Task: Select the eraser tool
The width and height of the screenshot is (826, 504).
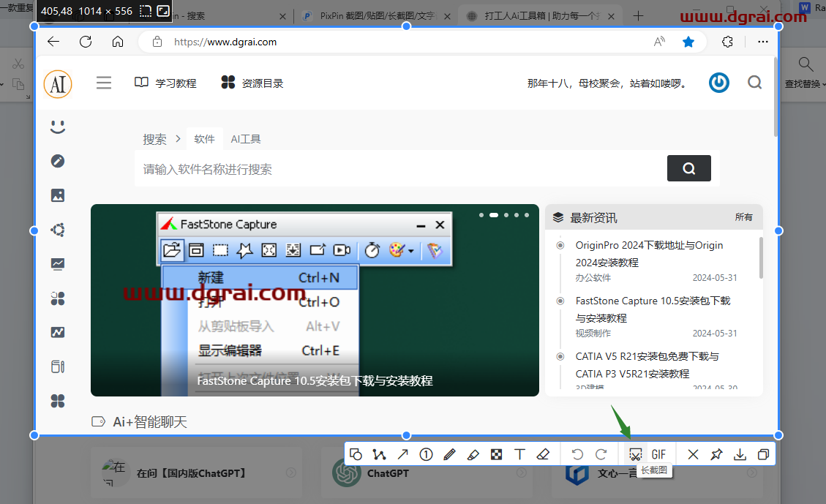Action: point(543,454)
